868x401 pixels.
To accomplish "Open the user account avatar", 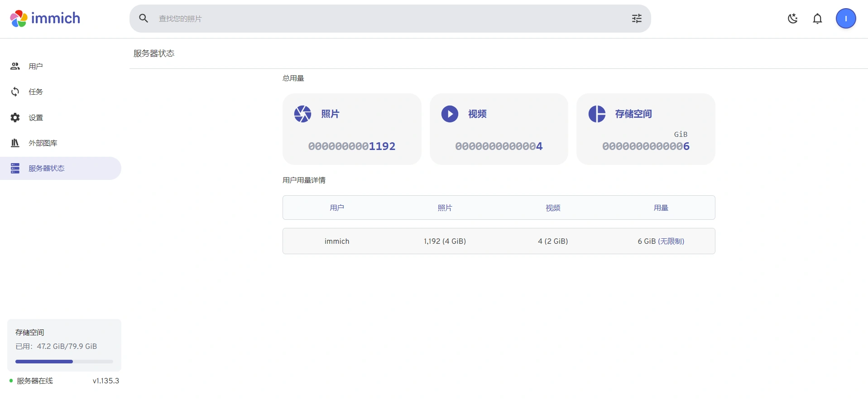I will point(845,19).
